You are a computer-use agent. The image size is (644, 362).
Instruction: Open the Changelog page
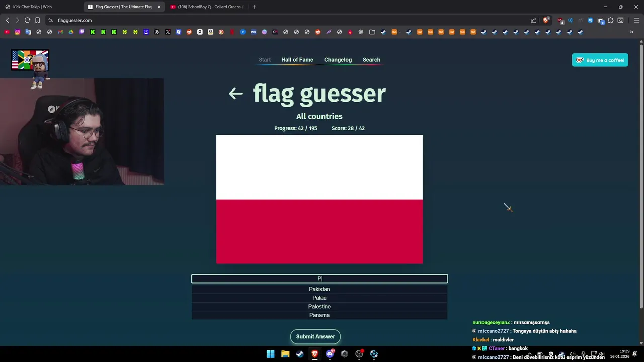(x=338, y=60)
